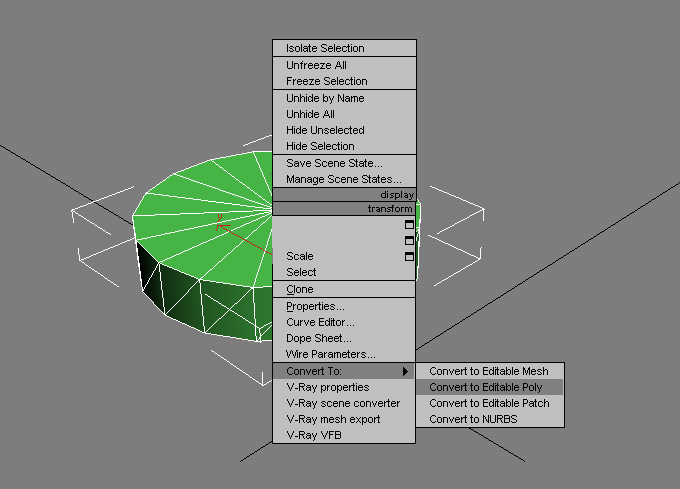Open object Properties dialog
The height and width of the screenshot is (489, 680).
[x=343, y=306]
